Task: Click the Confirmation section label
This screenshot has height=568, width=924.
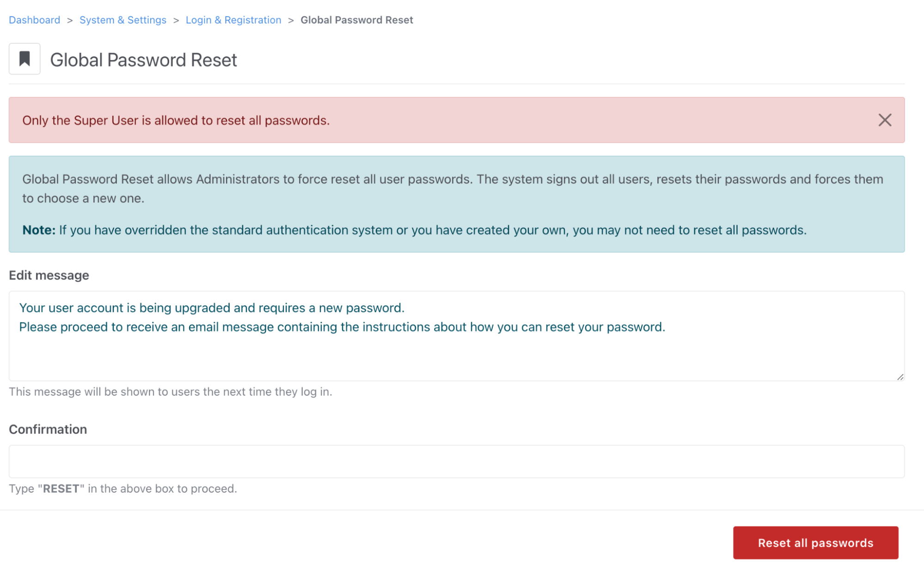Action: [48, 429]
